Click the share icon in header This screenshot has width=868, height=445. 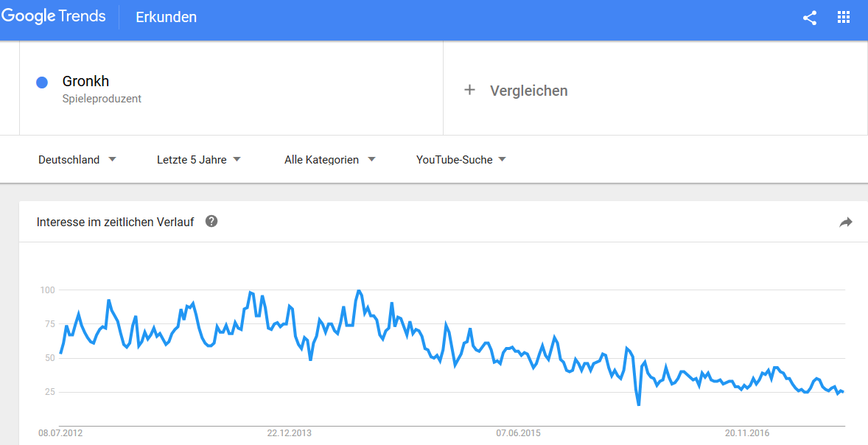[x=810, y=18]
